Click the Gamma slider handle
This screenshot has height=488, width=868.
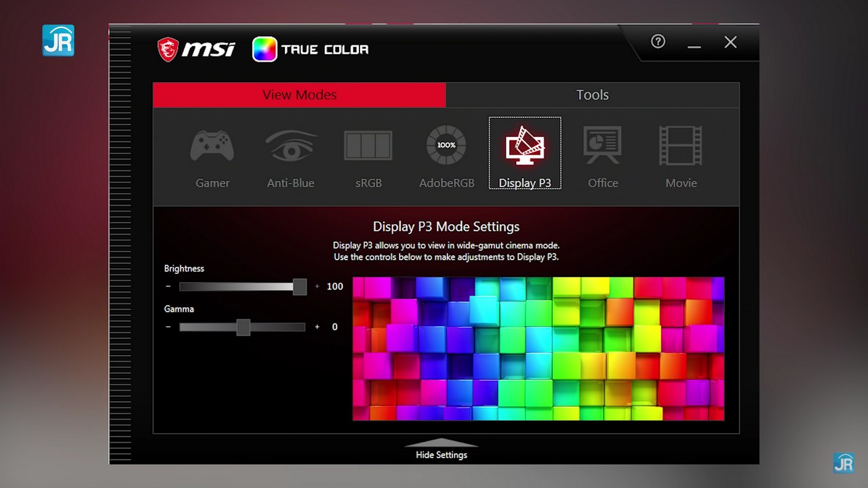click(x=243, y=327)
